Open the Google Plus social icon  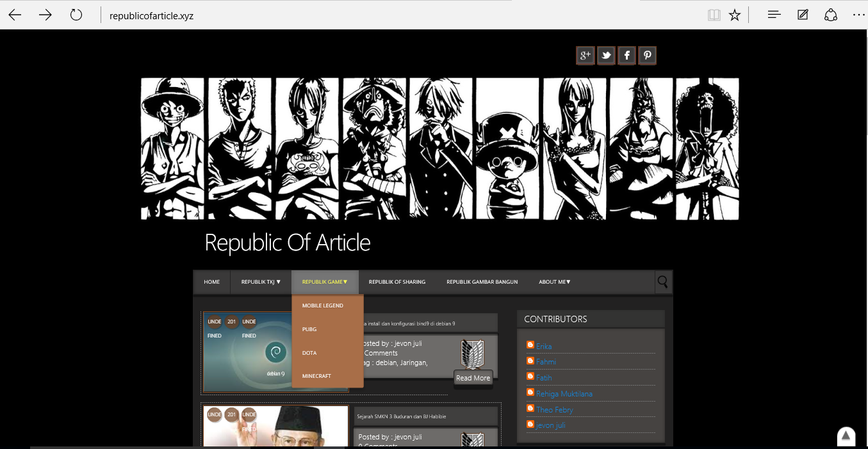tap(585, 56)
